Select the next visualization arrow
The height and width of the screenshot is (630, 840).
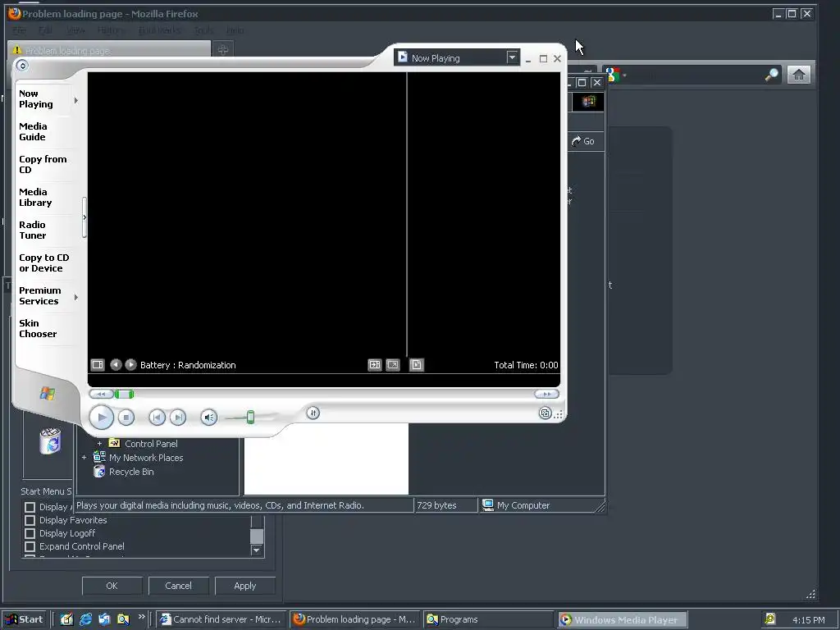click(130, 365)
